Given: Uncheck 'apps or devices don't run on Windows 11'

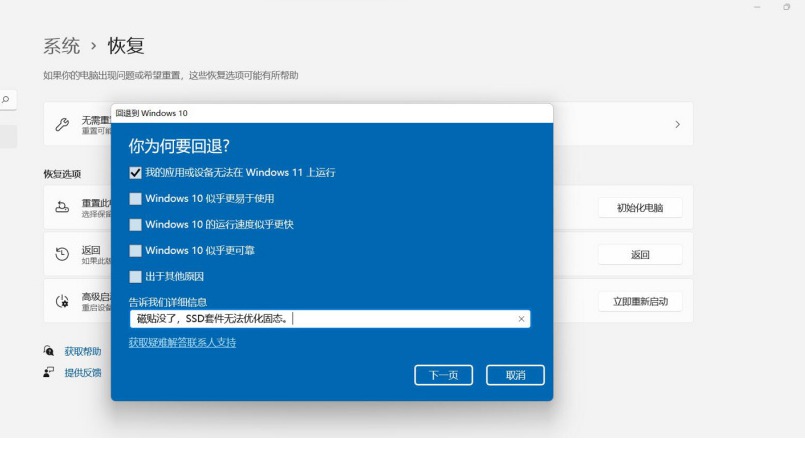Looking at the screenshot, I should click(135, 173).
